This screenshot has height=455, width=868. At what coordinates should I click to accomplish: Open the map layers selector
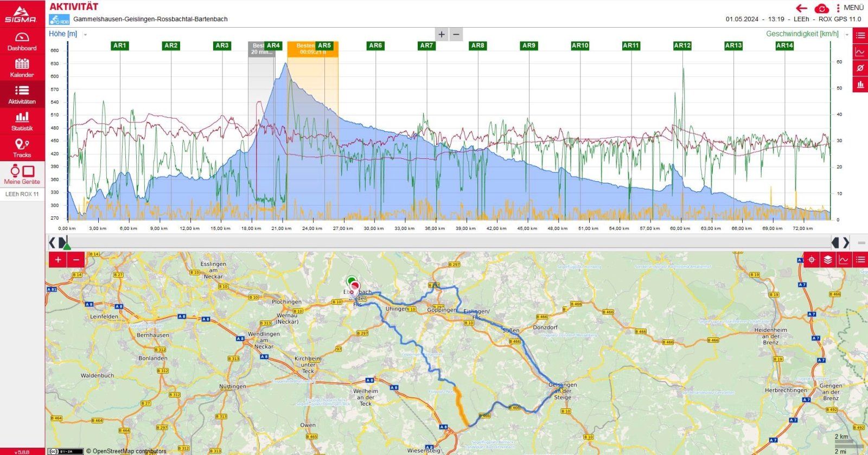[x=828, y=260]
